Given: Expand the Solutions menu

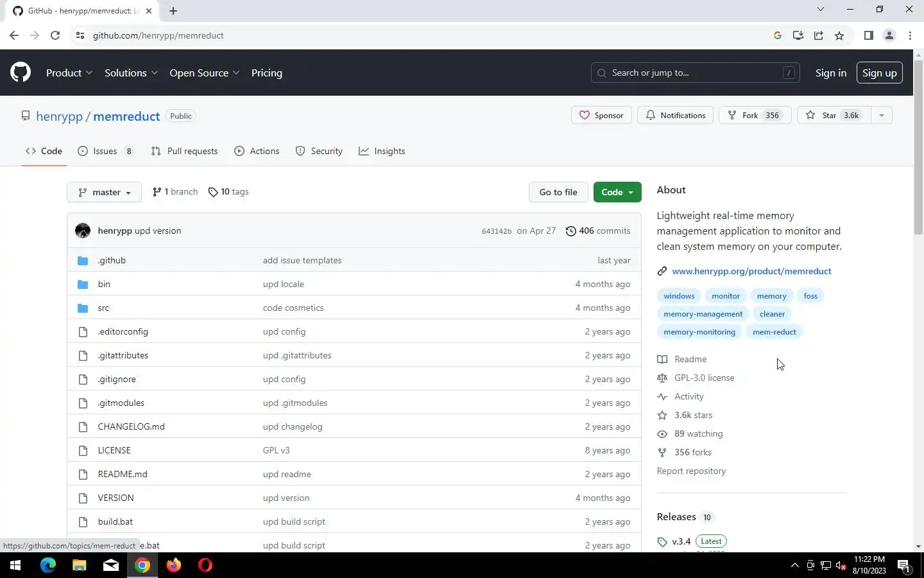Looking at the screenshot, I should pos(131,73).
